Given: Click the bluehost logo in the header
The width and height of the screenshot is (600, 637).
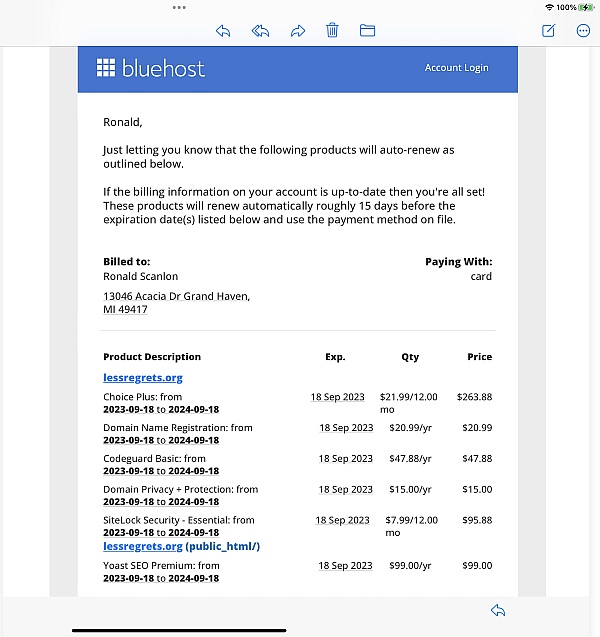Looking at the screenshot, I should 151,68.
